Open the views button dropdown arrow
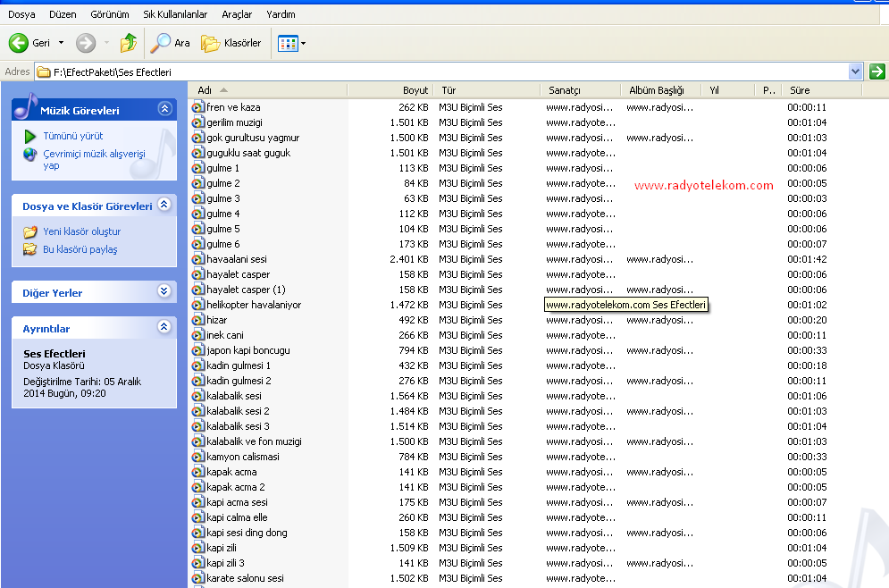Screen dimensions: 889x588 303,43
